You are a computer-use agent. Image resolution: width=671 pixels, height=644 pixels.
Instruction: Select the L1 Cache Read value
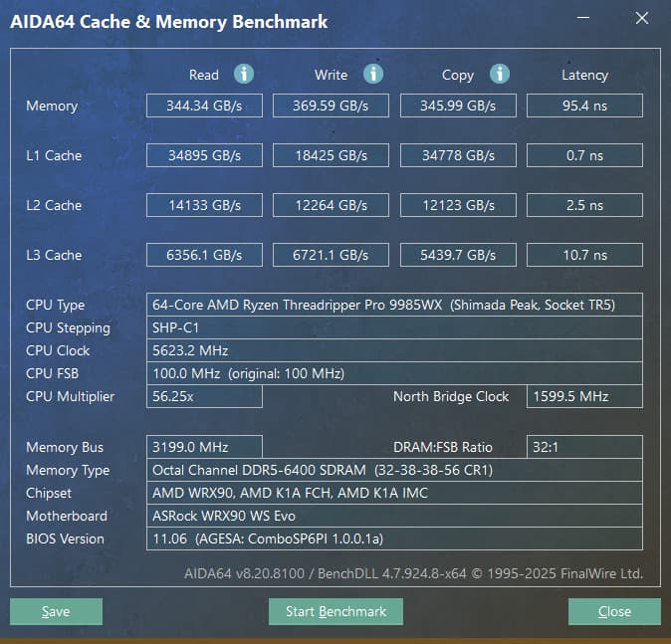click(x=204, y=155)
